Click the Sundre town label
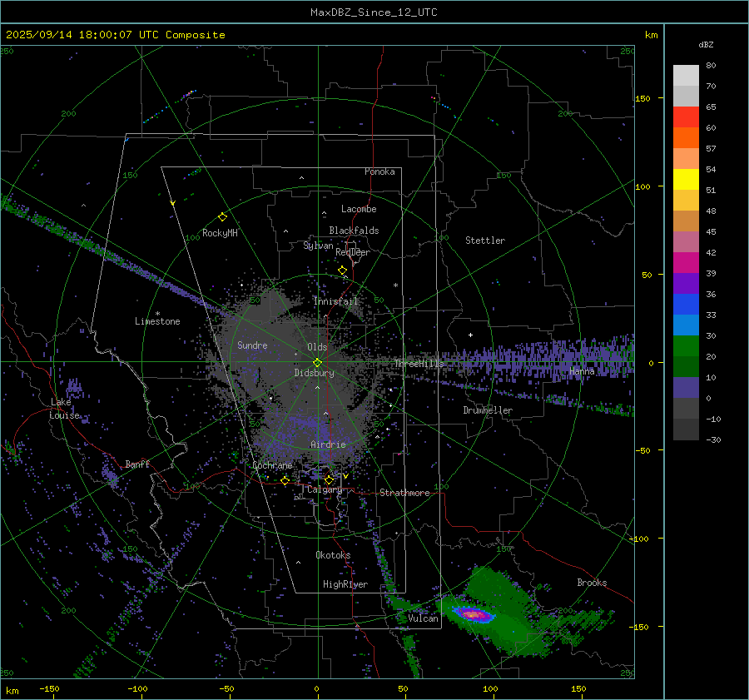Image resolution: width=749 pixels, height=700 pixels. click(252, 345)
